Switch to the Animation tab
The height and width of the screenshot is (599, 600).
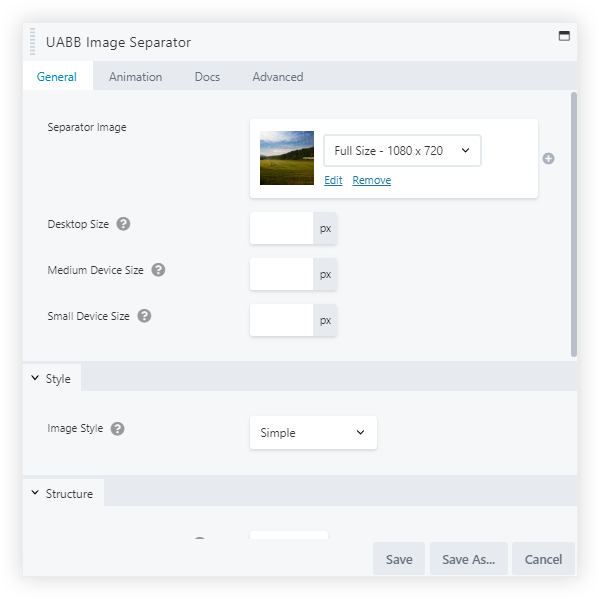point(135,77)
